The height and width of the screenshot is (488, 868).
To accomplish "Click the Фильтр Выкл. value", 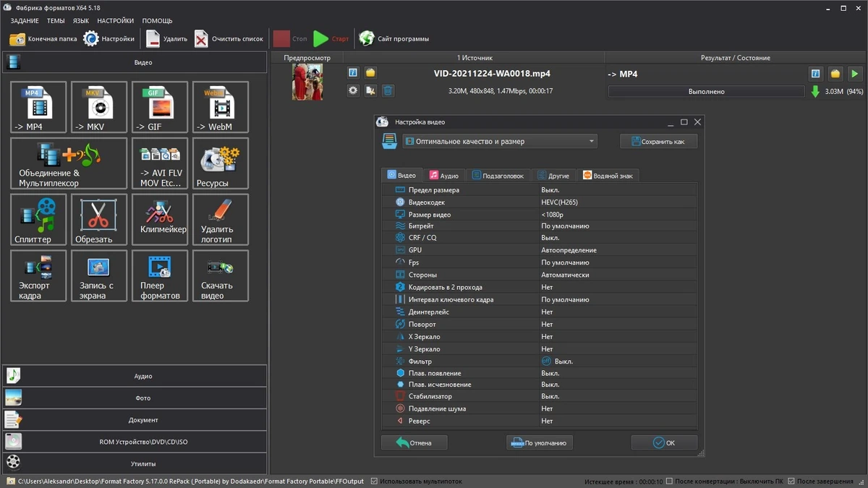I will click(x=557, y=361).
